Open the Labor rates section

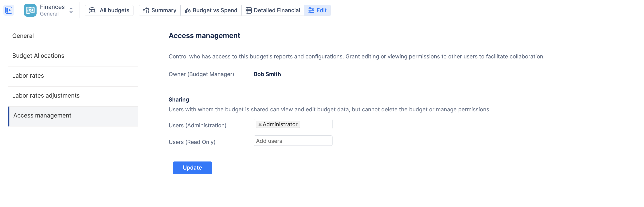pos(28,76)
